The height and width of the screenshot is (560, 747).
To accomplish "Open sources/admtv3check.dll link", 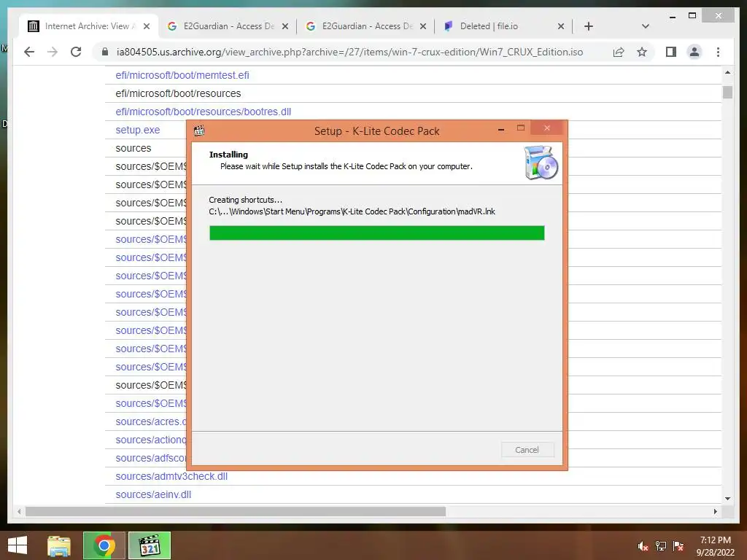I will tap(171, 476).
